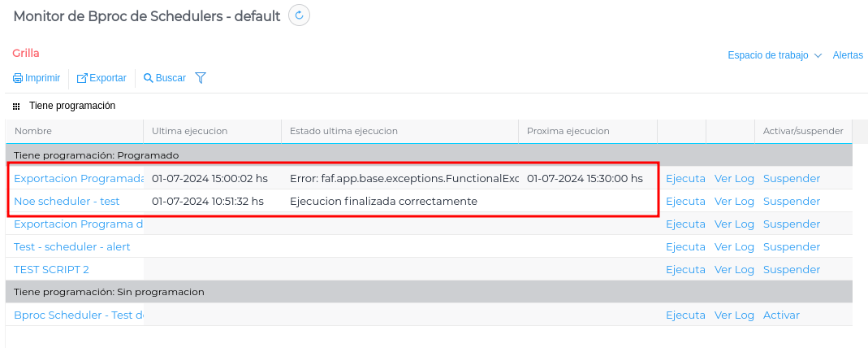Screen dimensions: 868x348
Task: Run Ejecutar for TEST SCRIPT 2
Action: (685, 269)
